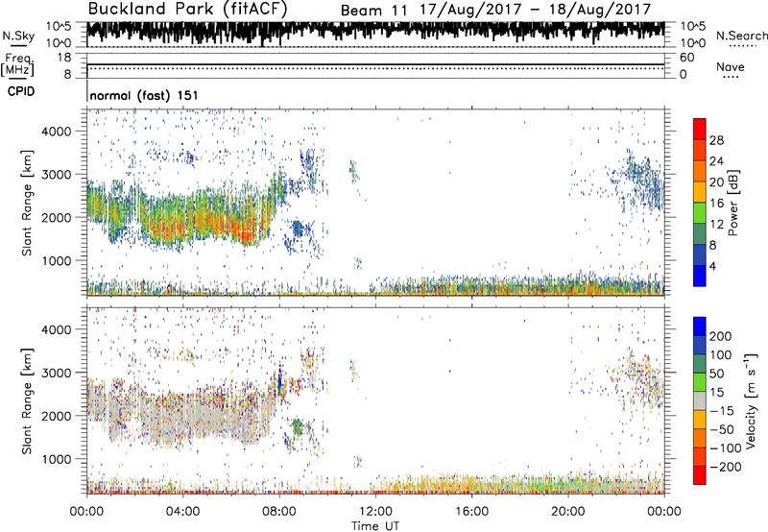Click the red top segment of Power colorbar
Viewport: 768px width, 532px height.
click(700, 129)
